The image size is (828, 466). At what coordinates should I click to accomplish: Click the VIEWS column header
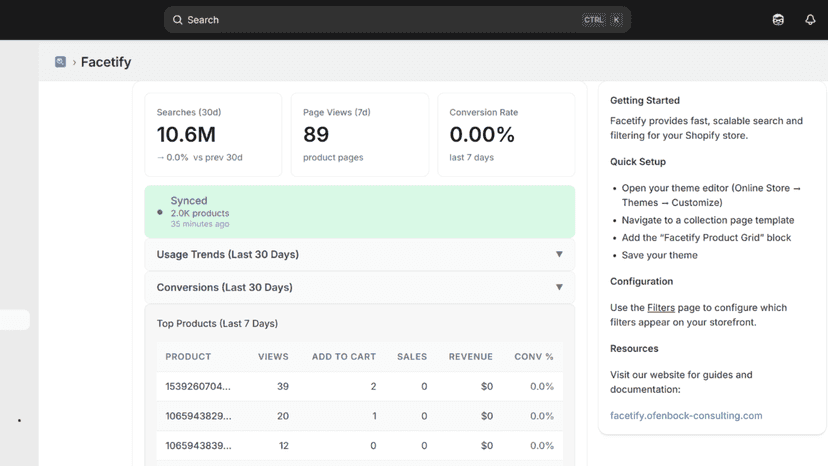(273, 357)
